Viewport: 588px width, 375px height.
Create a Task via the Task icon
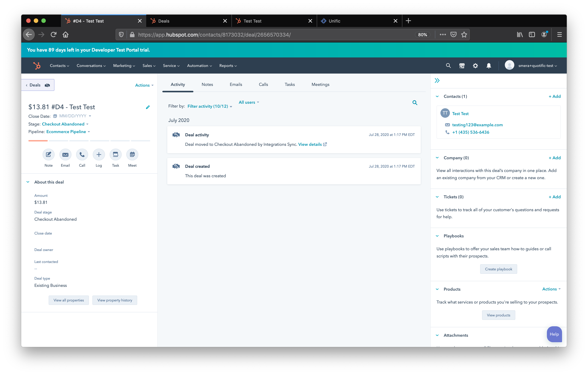pos(116,155)
